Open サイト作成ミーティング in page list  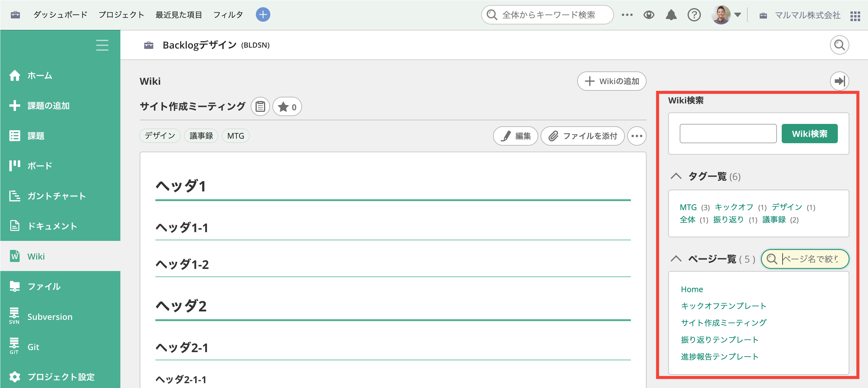[x=723, y=323]
